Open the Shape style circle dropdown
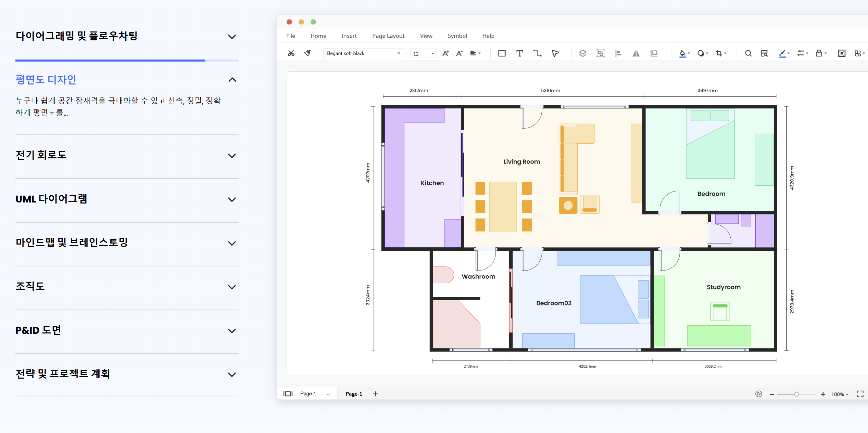 [703, 53]
